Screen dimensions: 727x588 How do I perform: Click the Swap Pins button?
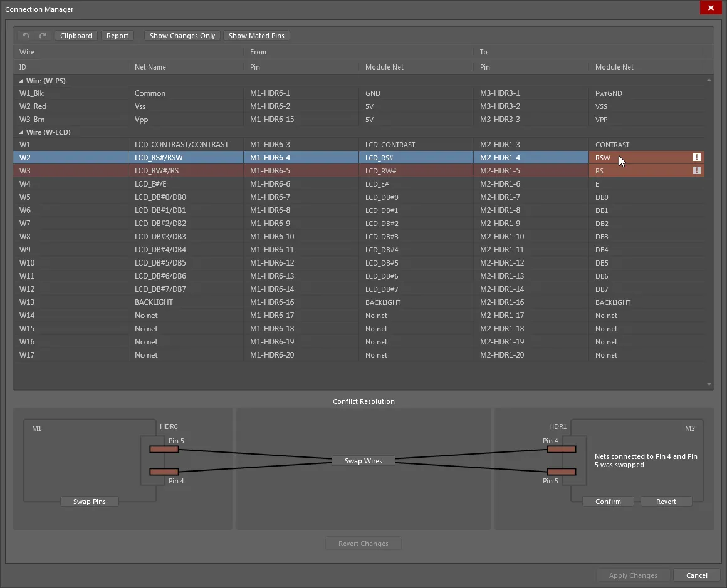point(90,502)
